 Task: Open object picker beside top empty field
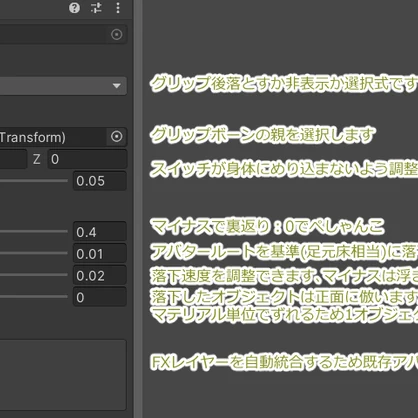[x=116, y=34]
